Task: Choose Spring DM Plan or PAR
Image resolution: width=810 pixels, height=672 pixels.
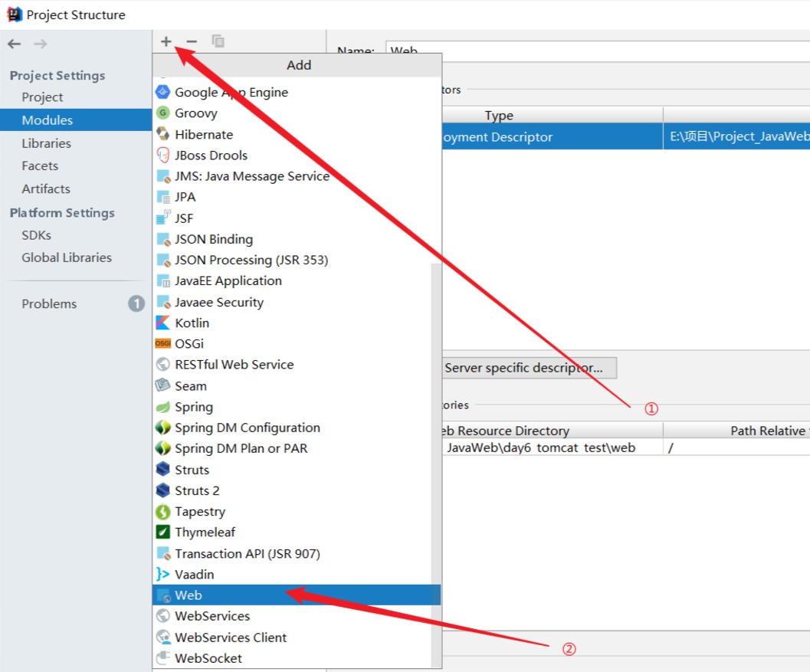Action: [292, 448]
